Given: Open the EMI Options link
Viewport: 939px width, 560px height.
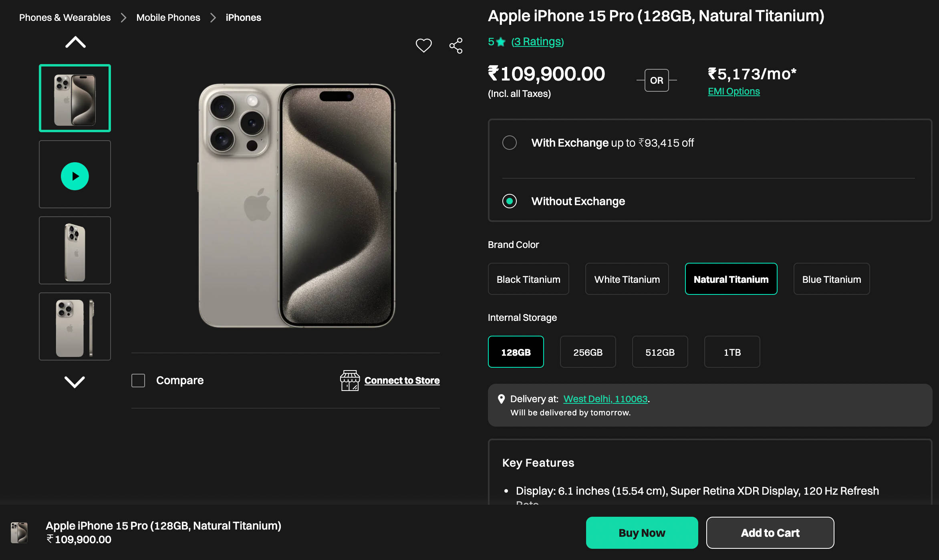Looking at the screenshot, I should [x=733, y=91].
